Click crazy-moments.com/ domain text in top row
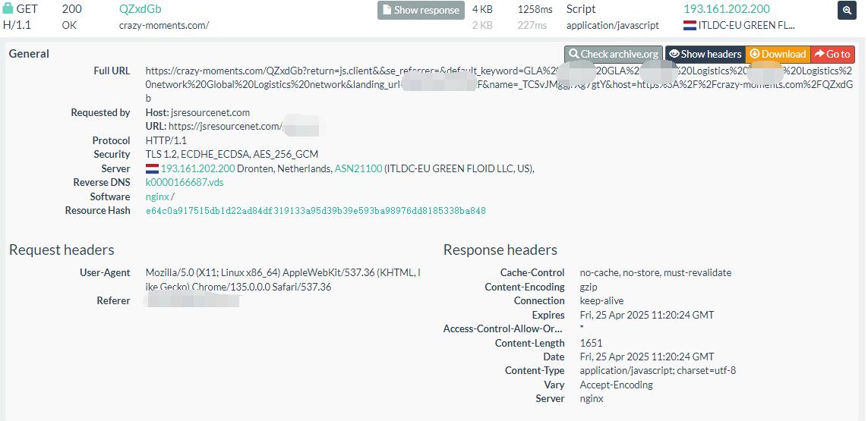This screenshot has height=421, width=868. (164, 26)
